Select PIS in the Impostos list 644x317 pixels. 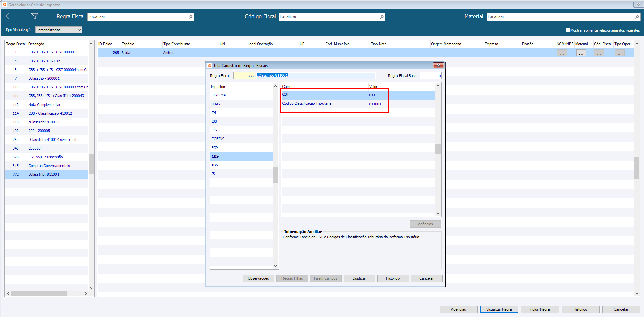[241, 130]
